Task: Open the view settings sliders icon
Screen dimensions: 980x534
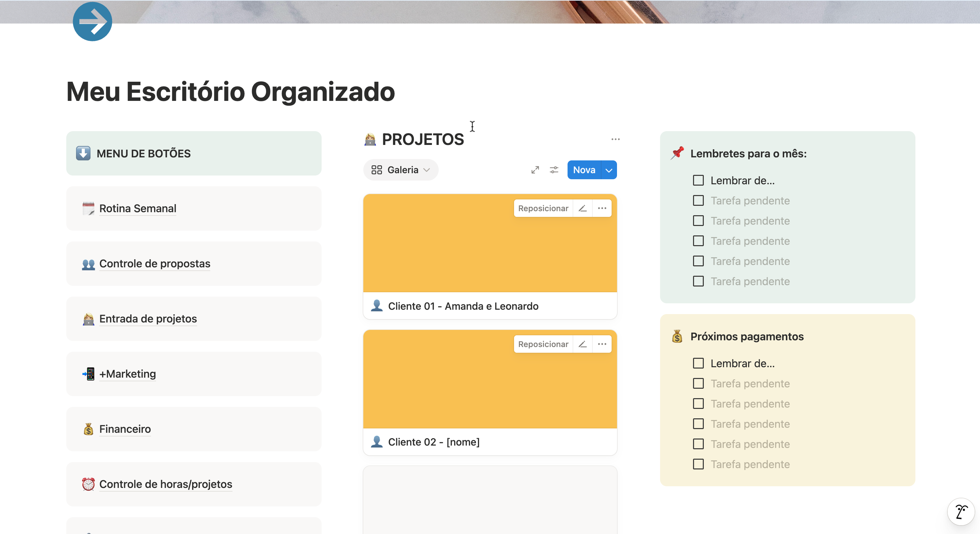Action: tap(554, 170)
